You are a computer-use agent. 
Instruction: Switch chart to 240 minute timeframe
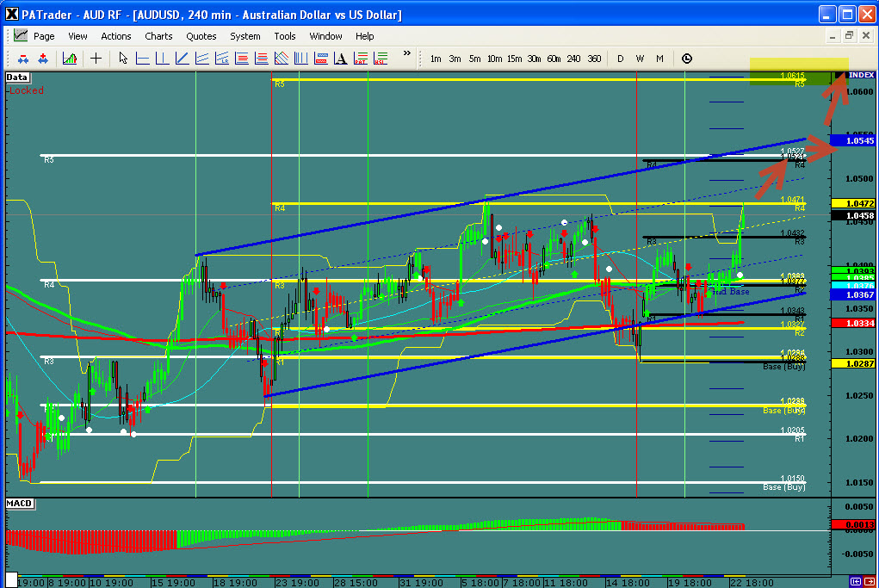[x=573, y=59]
